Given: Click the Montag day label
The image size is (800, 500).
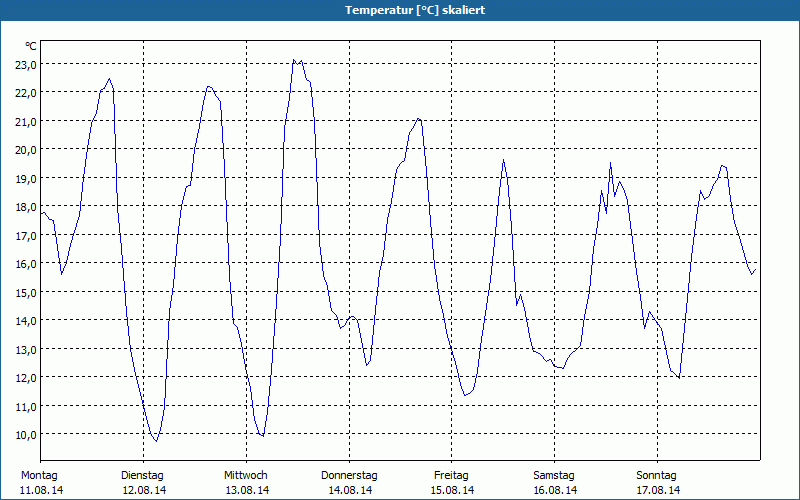Looking at the screenshot, I should pos(39,476).
